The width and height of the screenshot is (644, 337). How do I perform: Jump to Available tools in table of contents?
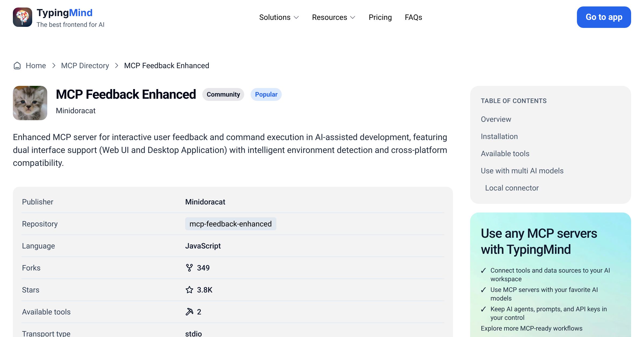coord(505,153)
